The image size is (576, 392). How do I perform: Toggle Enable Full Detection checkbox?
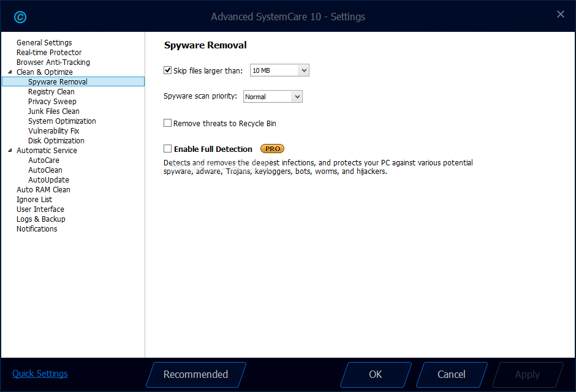pos(167,149)
